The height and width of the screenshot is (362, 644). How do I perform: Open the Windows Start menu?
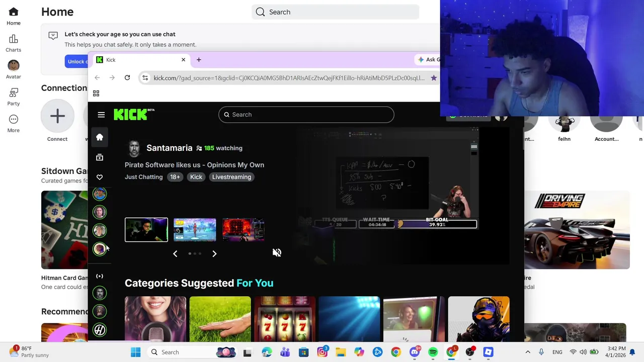pos(135,352)
